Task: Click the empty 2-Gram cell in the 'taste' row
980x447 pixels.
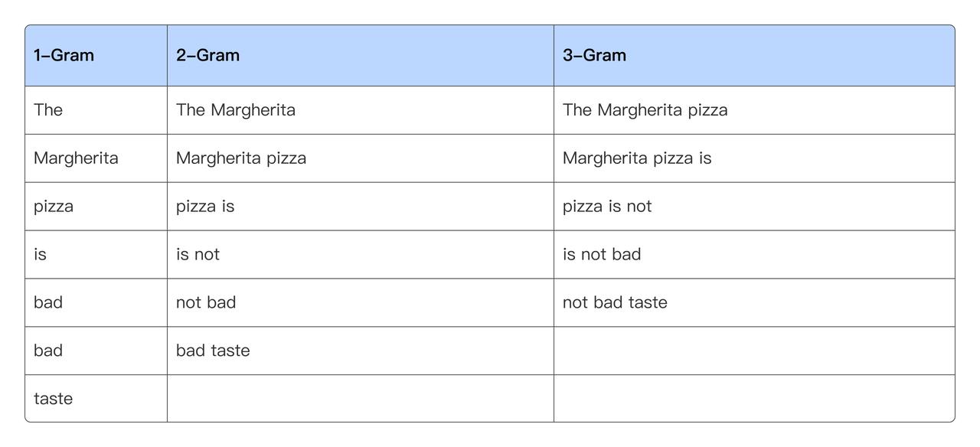Action: click(360, 399)
